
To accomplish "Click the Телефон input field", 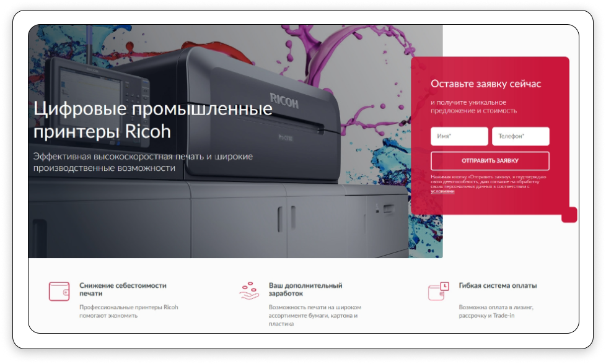I will coord(520,136).
